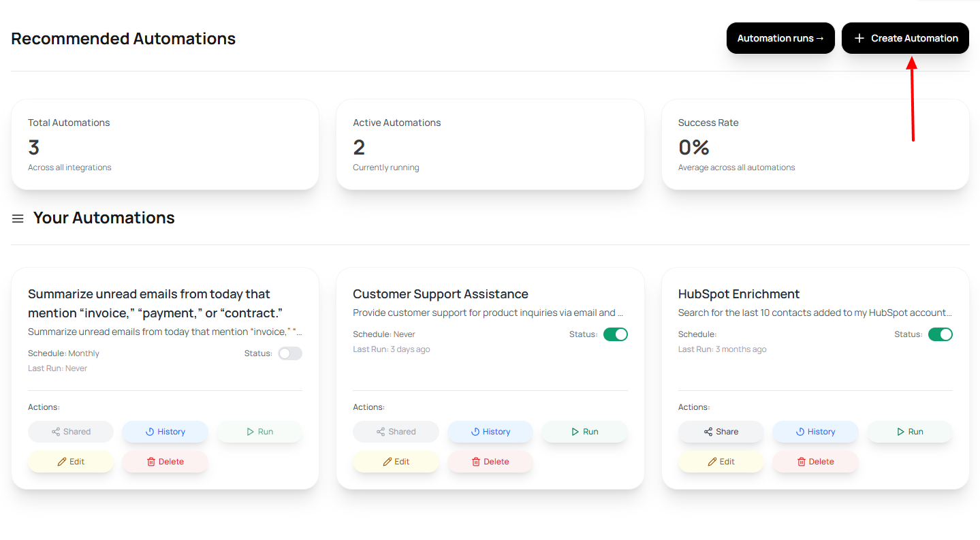This screenshot has width=980, height=540.
Task: Disable the Customer Support Assistance status toggle
Action: coord(616,334)
